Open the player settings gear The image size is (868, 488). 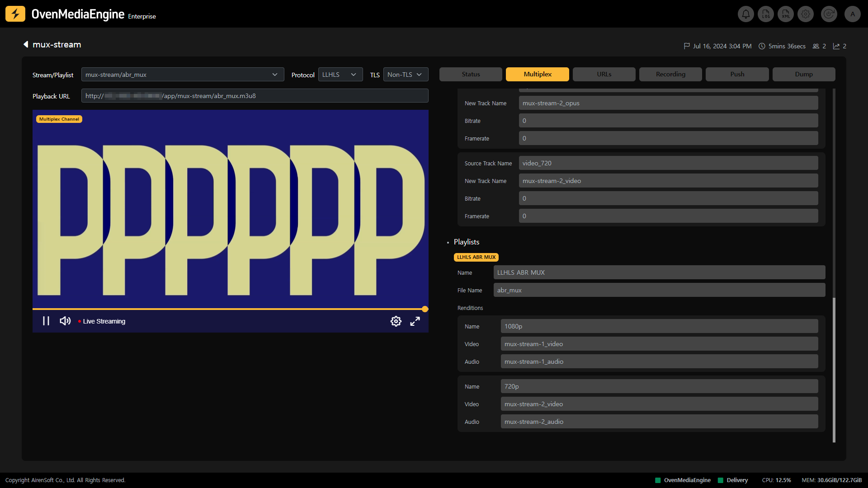pyautogui.click(x=396, y=321)
